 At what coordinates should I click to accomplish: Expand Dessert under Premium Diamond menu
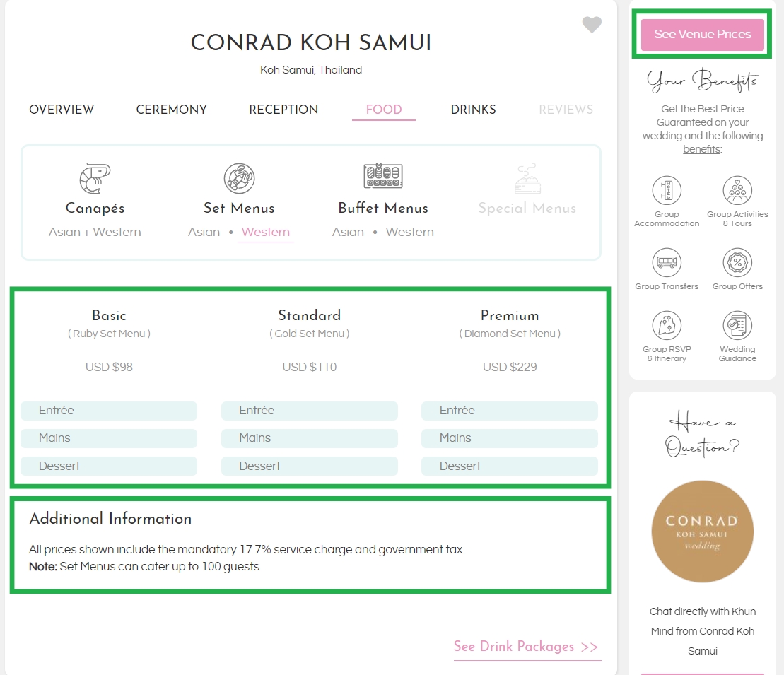(x=510, y=466)
